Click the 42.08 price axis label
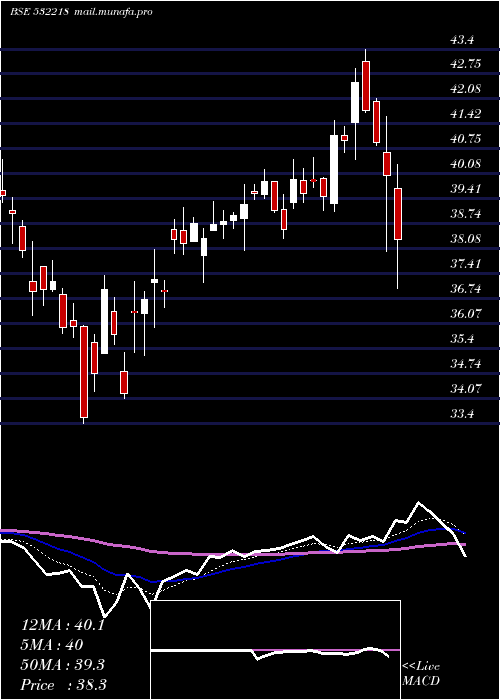 [x=466, y=89]
